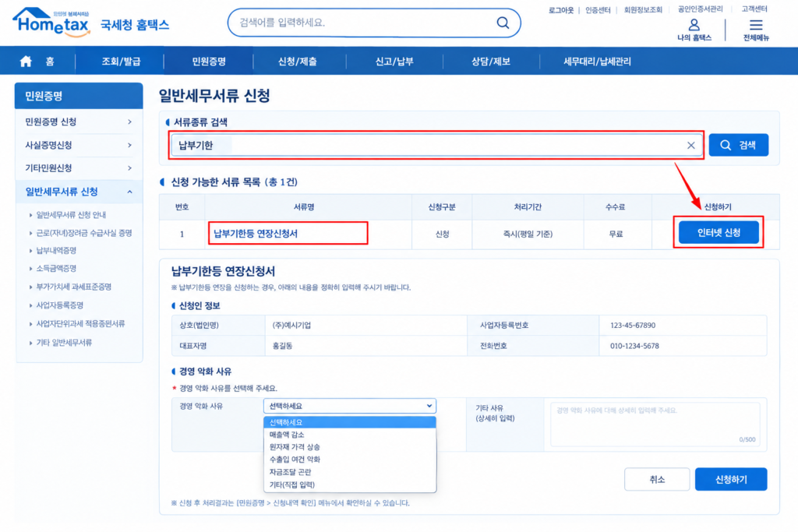Click the 홈 navigation label

tap(50, 62)
